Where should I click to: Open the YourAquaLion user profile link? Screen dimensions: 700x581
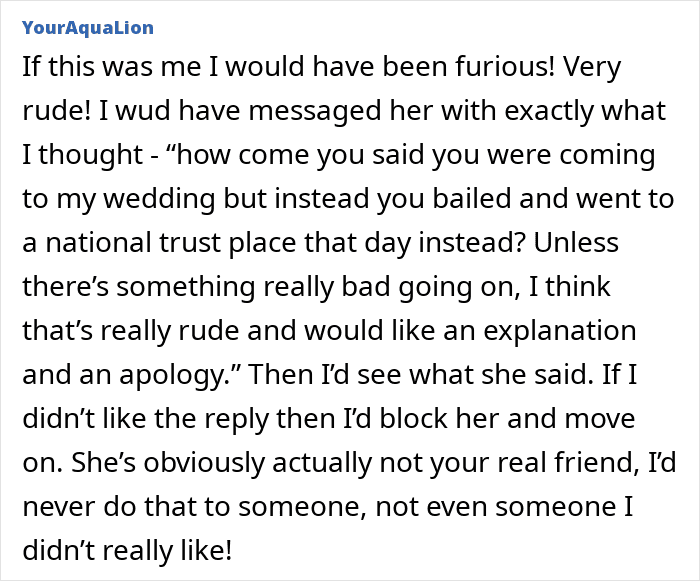pos(87,26)
